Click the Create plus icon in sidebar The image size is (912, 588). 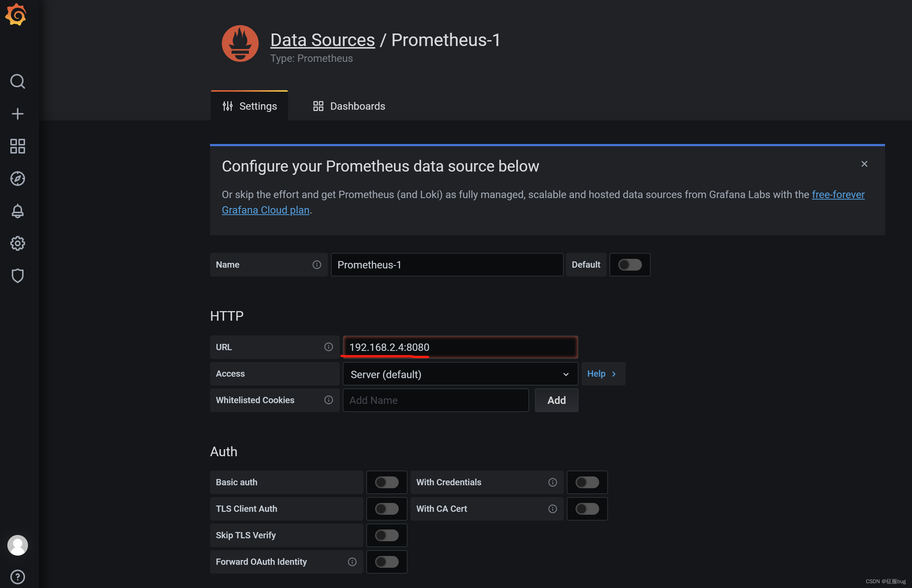point(18,113)
